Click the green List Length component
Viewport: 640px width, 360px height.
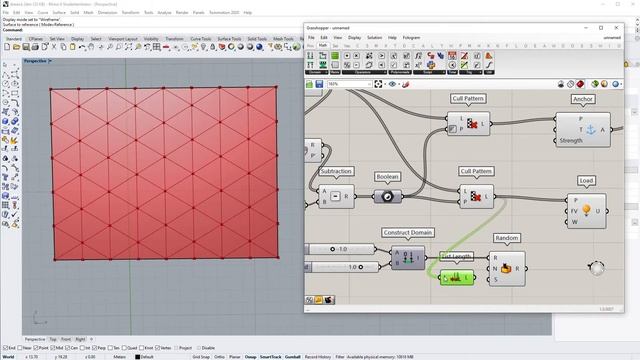457,278
